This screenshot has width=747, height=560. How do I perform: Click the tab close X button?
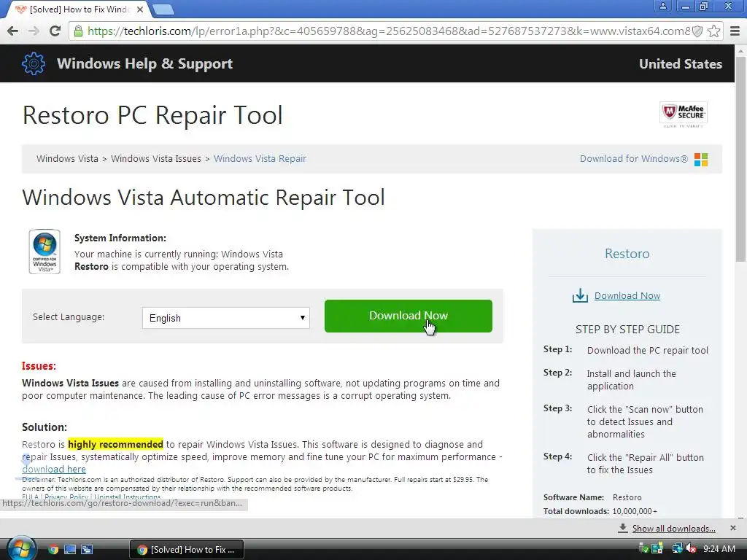[x=140, y=9]
